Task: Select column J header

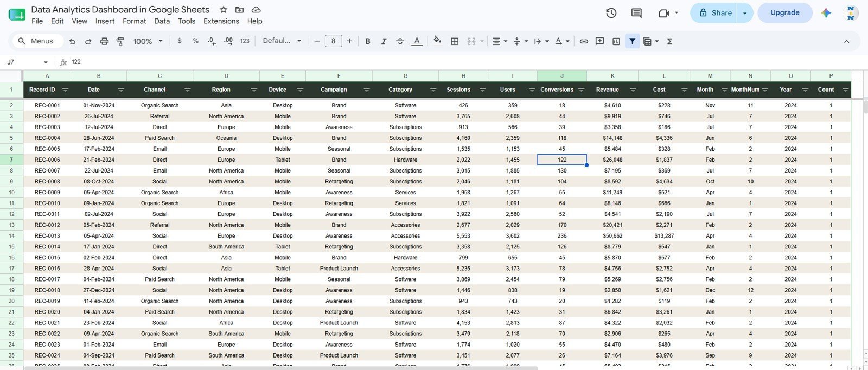Action: pyautogui.click(x=562, y=76)
